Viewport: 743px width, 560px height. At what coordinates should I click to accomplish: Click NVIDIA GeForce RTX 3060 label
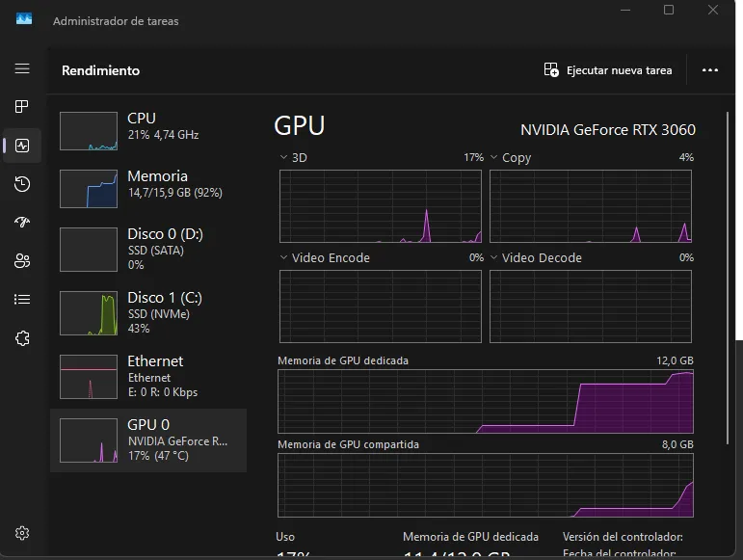coord(608,130)
